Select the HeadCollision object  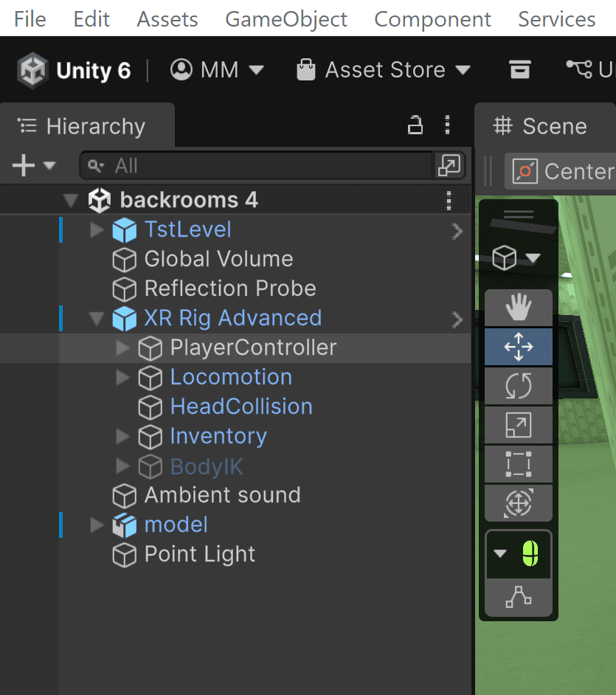point(241,407)
